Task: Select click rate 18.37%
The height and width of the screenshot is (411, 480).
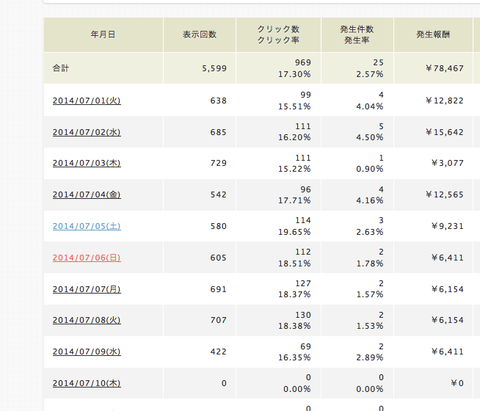Action: tap(295, 294)
